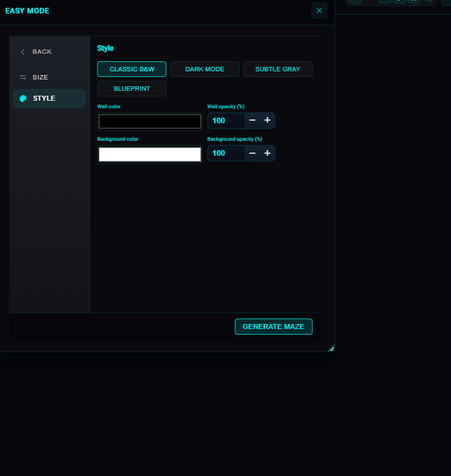The image size is (451, 476).
Task: Decrease background opacity with minus button
Action: coord(253,153)
